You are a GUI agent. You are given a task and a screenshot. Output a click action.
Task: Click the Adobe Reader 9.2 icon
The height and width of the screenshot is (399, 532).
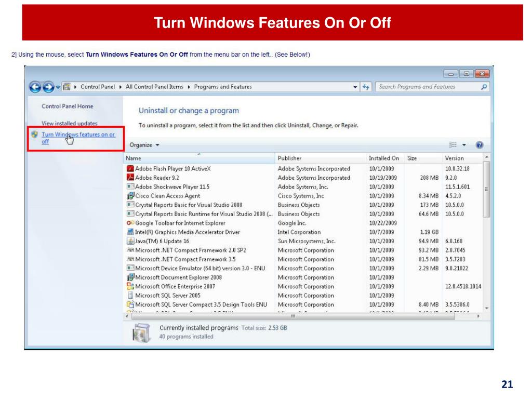[x=130, y=178]
